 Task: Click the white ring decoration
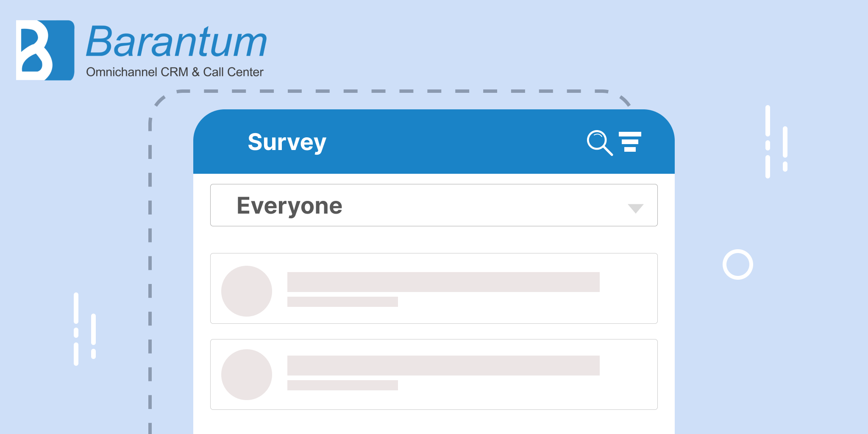[738, 264]
